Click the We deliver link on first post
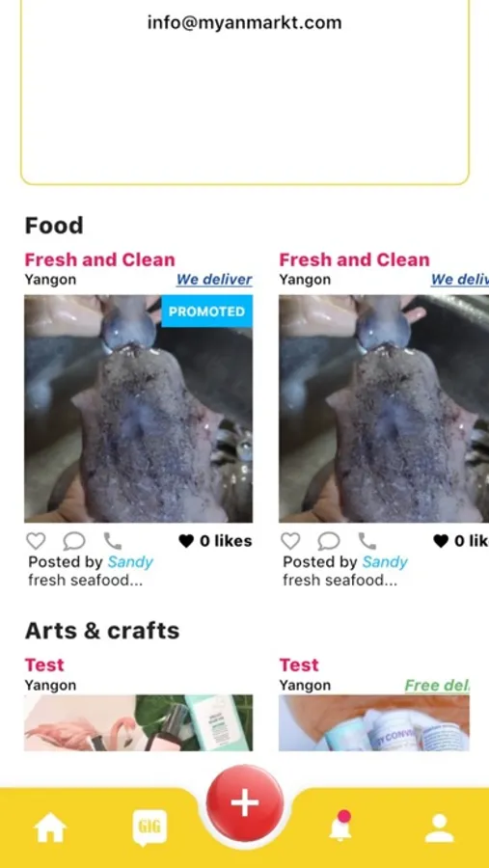This screenshot has width=489, height=868. 214,280
